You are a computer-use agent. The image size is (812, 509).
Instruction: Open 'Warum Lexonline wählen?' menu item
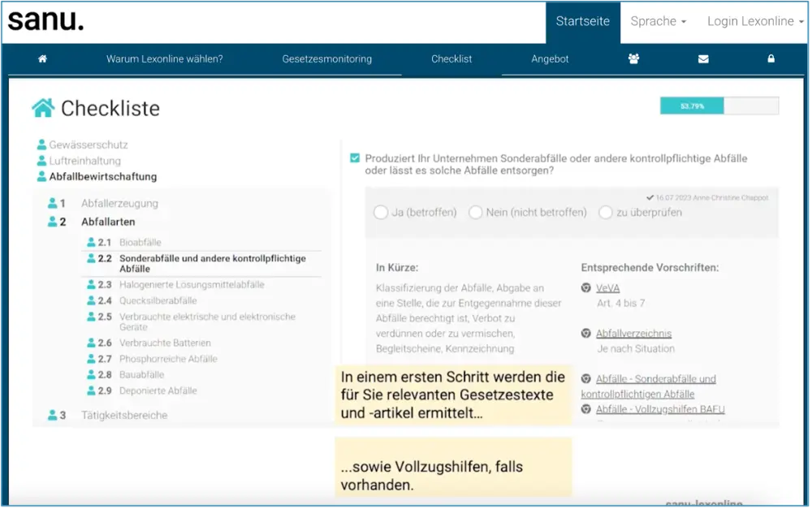165,59
